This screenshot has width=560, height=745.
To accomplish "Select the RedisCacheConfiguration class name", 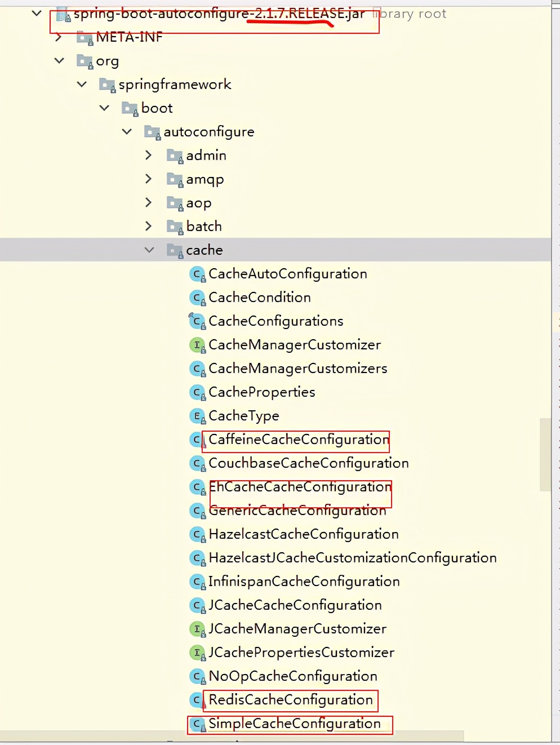I will pos(291,700).
